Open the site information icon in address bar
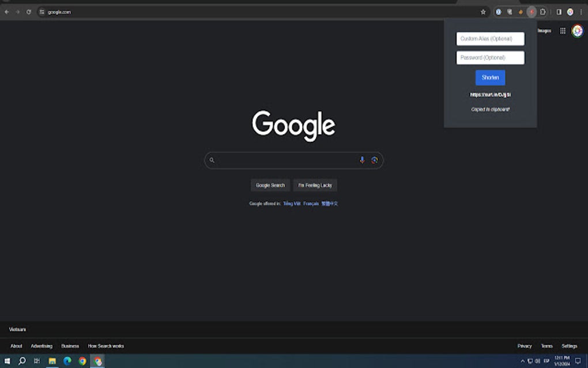Screen dimensions: 588x368 click(41, 12)
